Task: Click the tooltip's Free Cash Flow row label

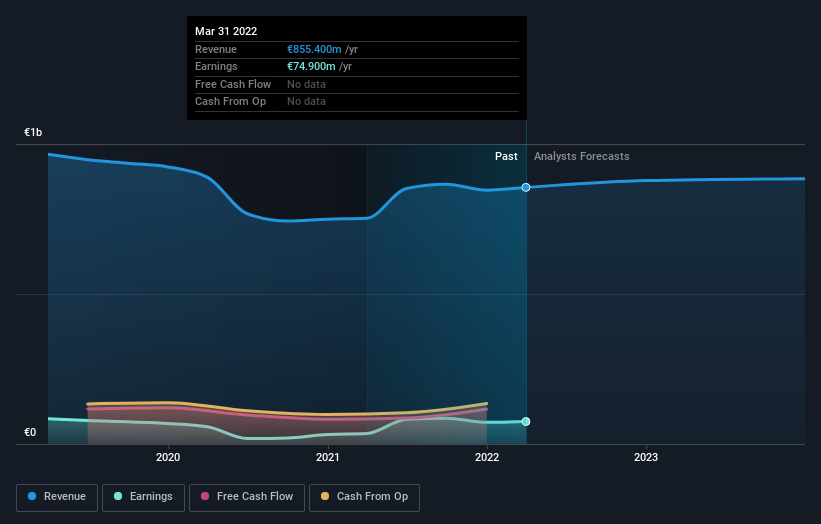Action: point(233,84)
